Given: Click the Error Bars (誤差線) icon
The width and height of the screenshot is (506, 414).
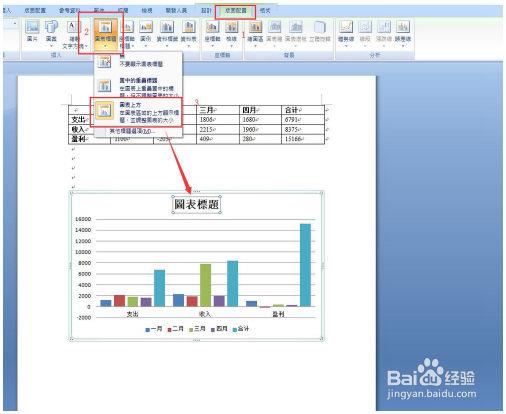Looking at the screenshot, I should point(403,32).
